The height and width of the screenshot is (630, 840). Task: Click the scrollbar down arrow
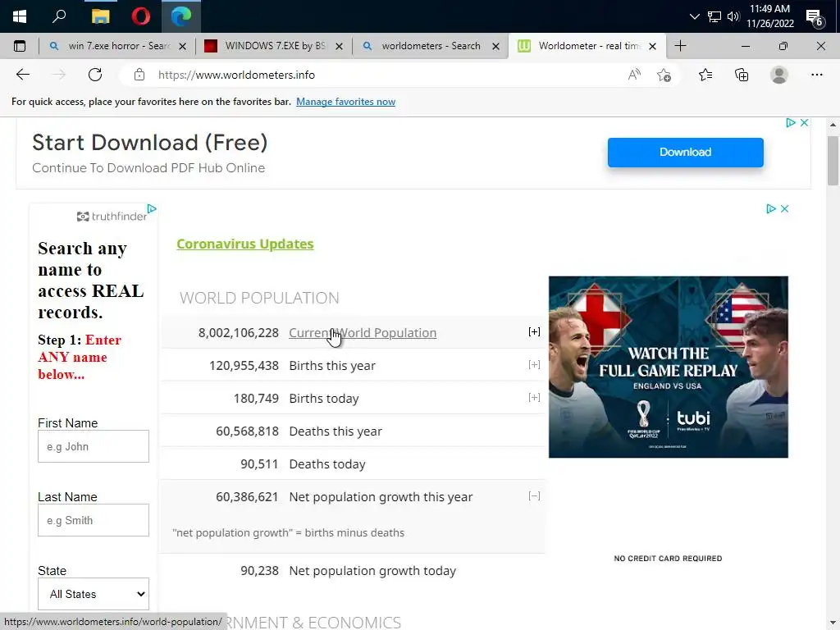click(x=833, y=623)
